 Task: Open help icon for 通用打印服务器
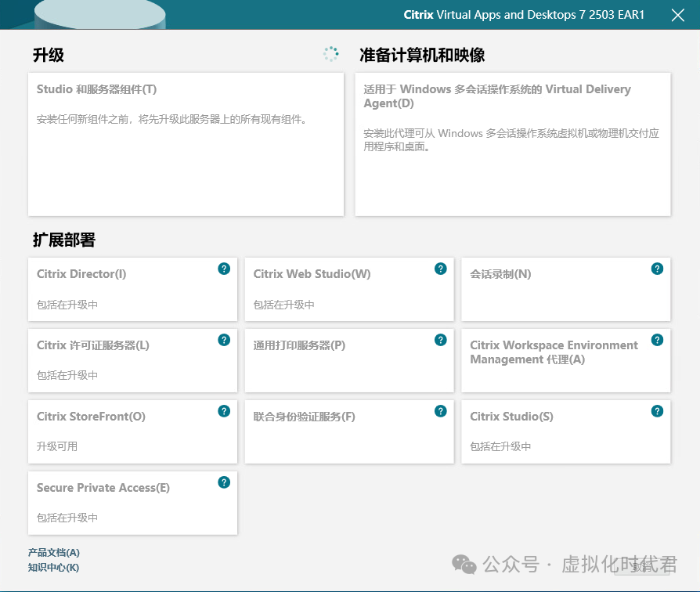[x=440, y=340]
